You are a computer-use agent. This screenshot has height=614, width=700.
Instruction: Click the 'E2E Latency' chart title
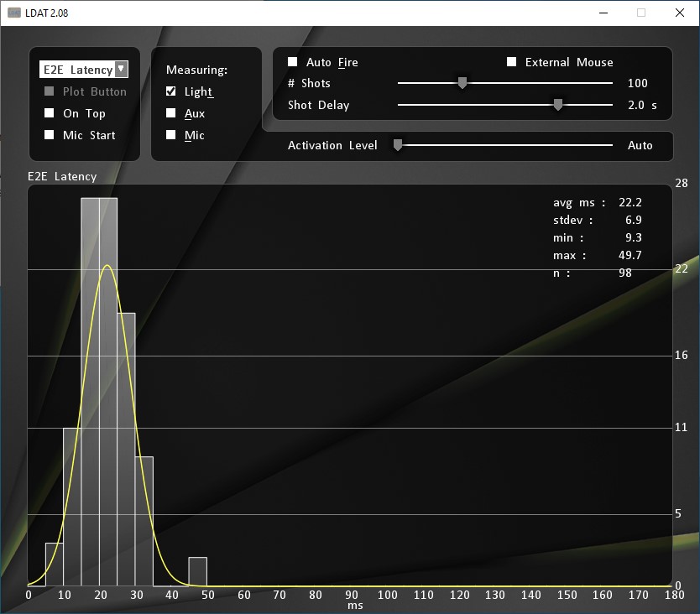(x=62, y=177)
